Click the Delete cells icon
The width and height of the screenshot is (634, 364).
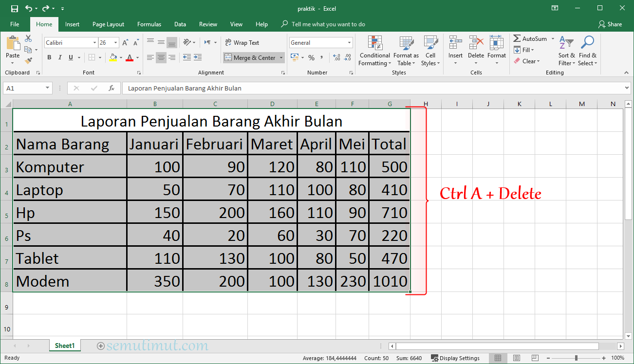[476, 43]
